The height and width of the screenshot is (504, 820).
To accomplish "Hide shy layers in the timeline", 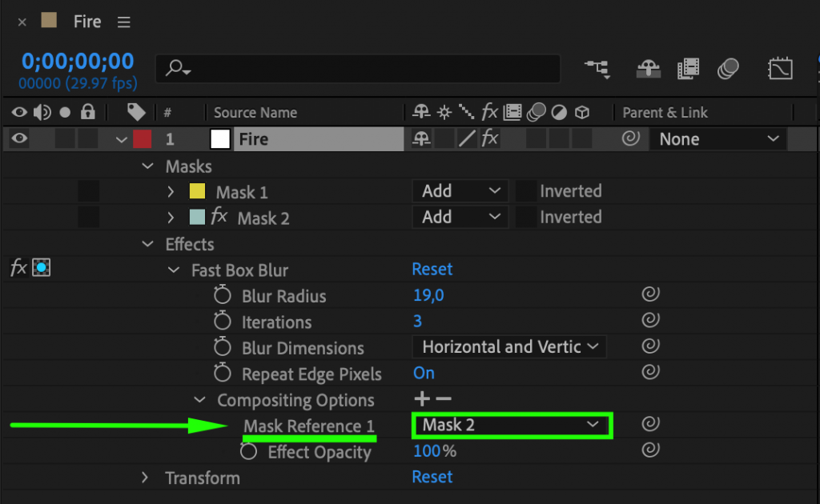I will point(648,69).
